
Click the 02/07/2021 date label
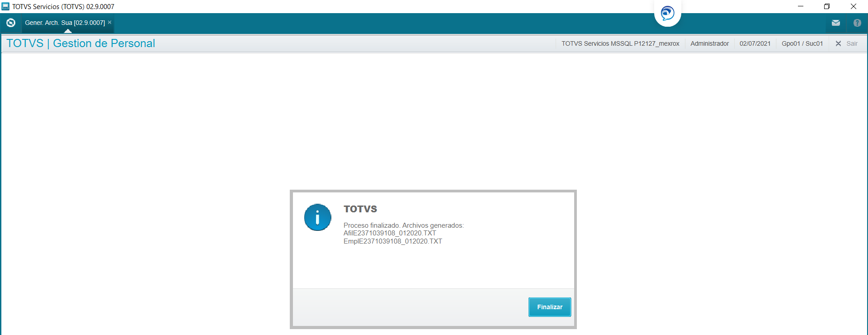pos(755,43)
